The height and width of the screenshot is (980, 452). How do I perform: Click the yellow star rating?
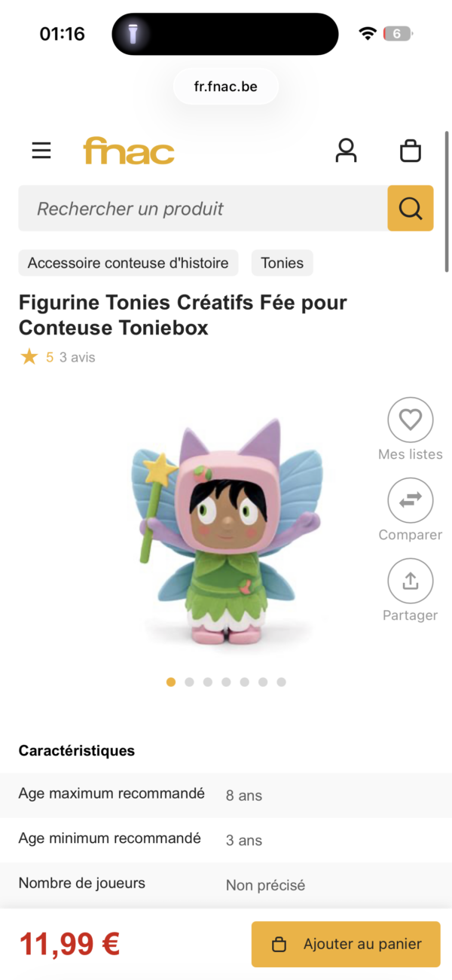click(x=30, y=357)
